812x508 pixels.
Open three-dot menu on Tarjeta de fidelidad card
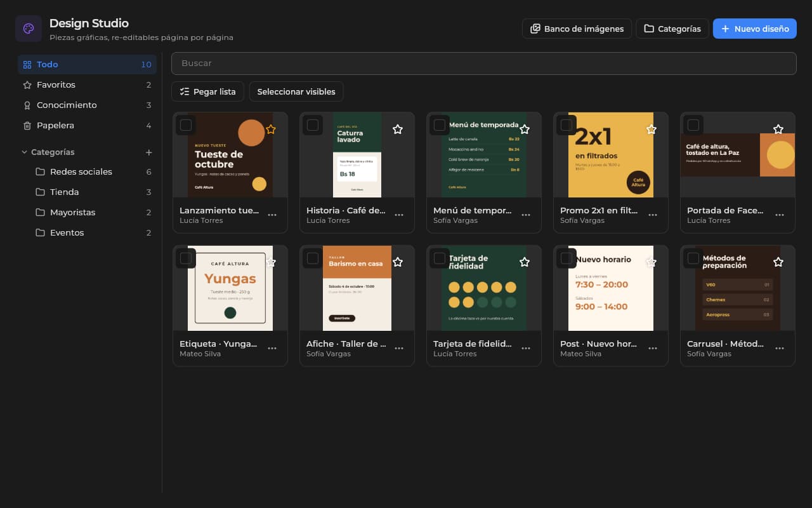point(526,349)
